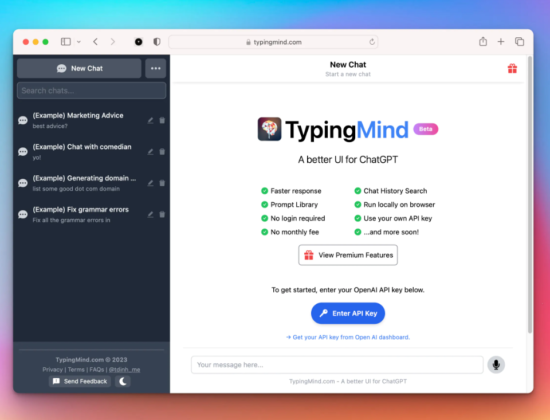This screenshot has height=420, width=550.
Task: Click chat bubble icon beside Fix grammar errors
Action: [x=23, y=214]
